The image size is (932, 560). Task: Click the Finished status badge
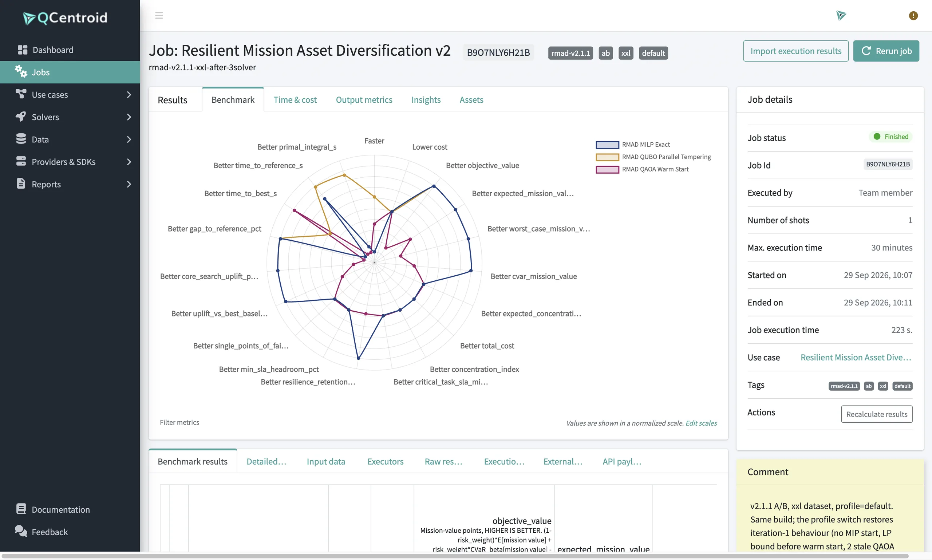[x=891, y=137]
